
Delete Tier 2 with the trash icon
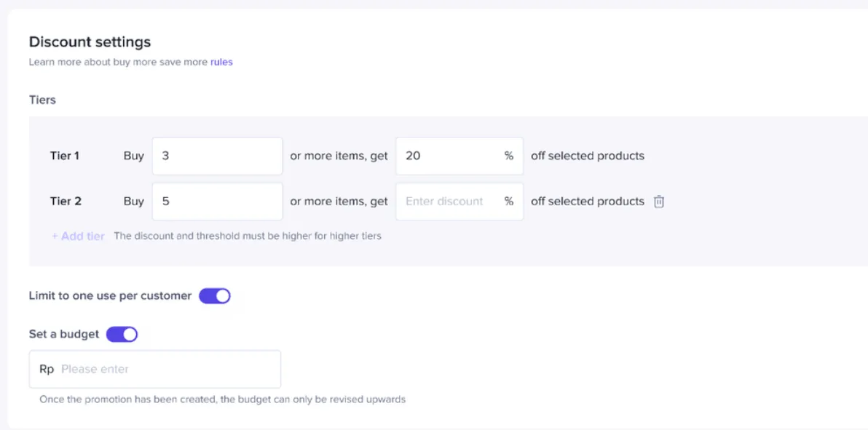click(x=659, y=202)
